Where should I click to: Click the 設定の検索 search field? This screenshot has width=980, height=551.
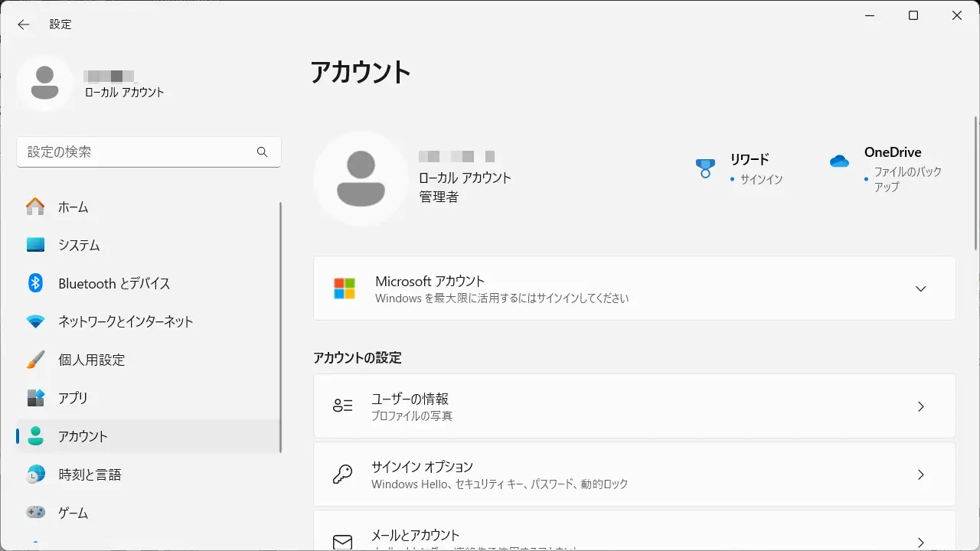[149, 152]
